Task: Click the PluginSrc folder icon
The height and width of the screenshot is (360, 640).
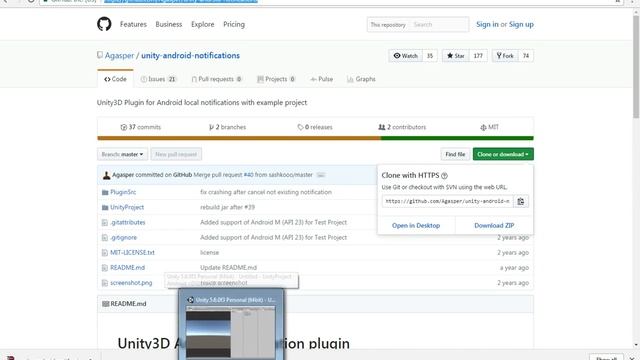Action: tap(105, 192)
